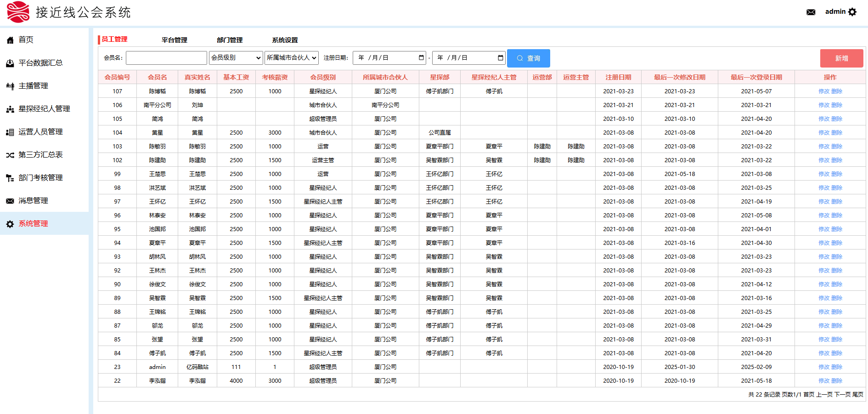The image size is (868, 414).
Task: Click 删除 for member 22 李泓锴
Action: pos(837,381)
